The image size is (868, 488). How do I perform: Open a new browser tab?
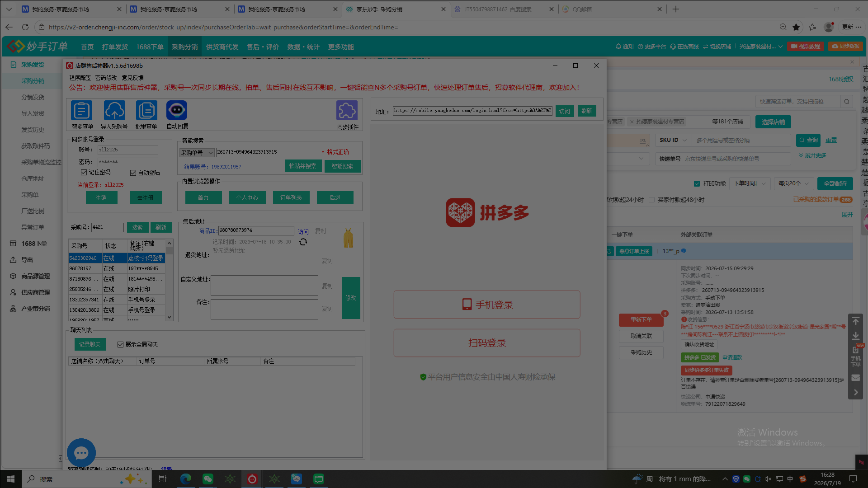pos(676,9)
